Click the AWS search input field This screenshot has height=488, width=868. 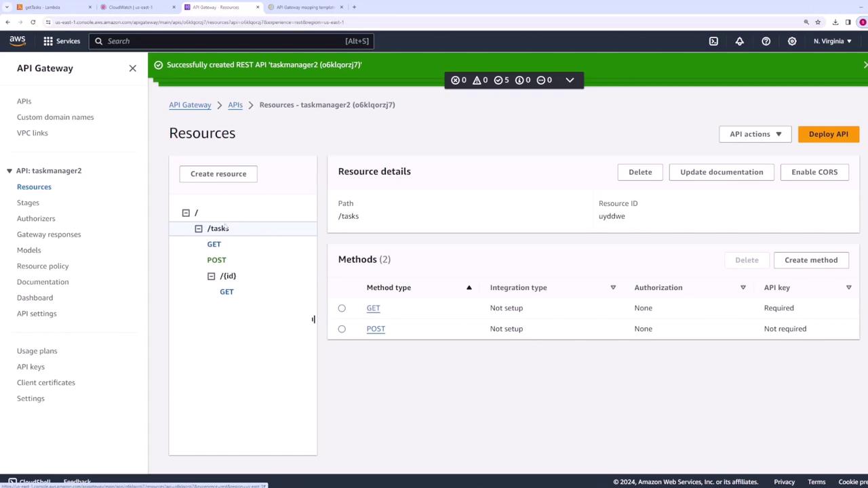coord(231,41)
